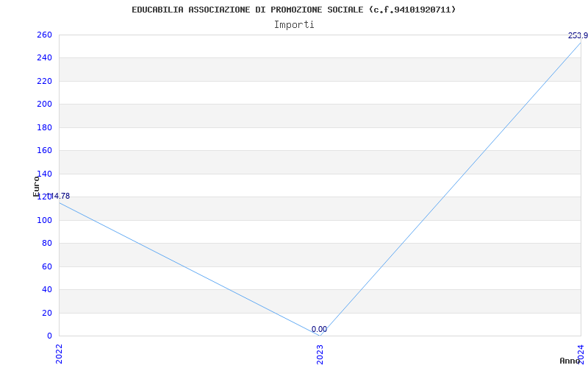Click the 253.9 data label
Viewport: 588px width, 368px height.
point(578,35)
